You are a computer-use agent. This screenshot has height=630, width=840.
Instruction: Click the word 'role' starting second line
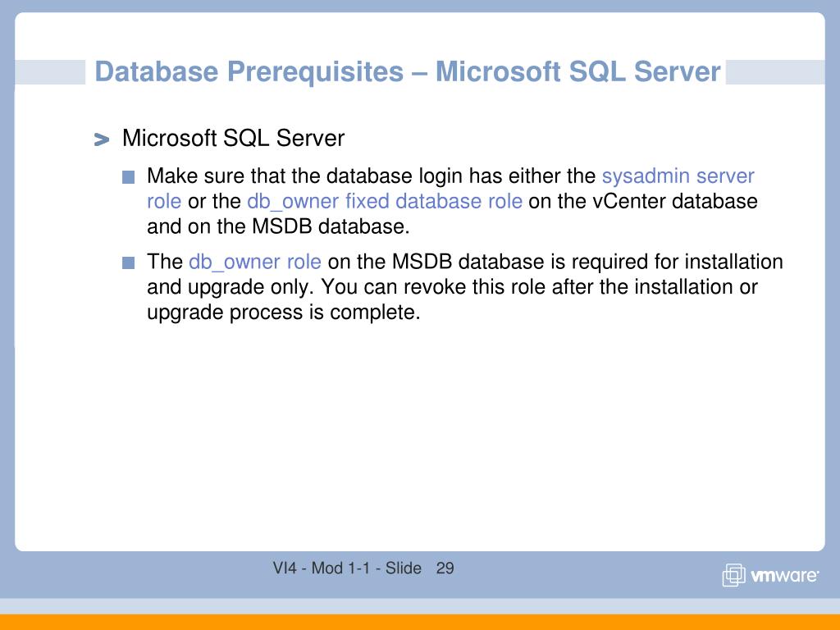click(x=164, y=202)
